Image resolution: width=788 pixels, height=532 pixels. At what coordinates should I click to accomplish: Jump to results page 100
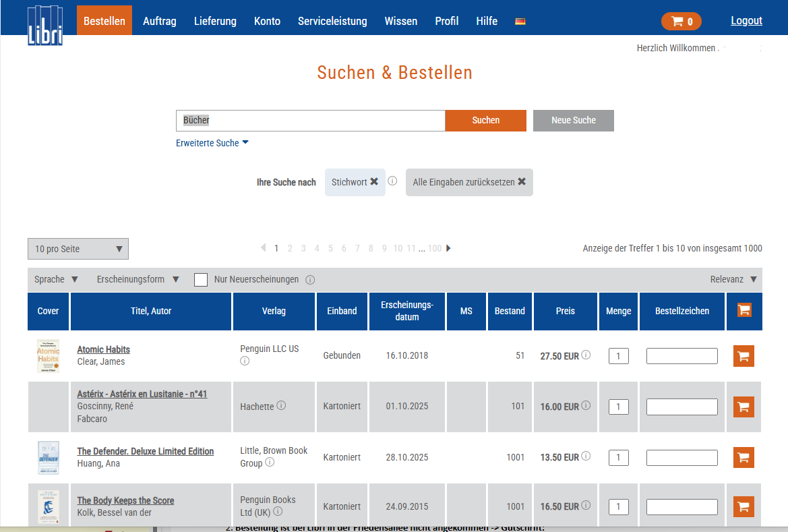[435, 248]
